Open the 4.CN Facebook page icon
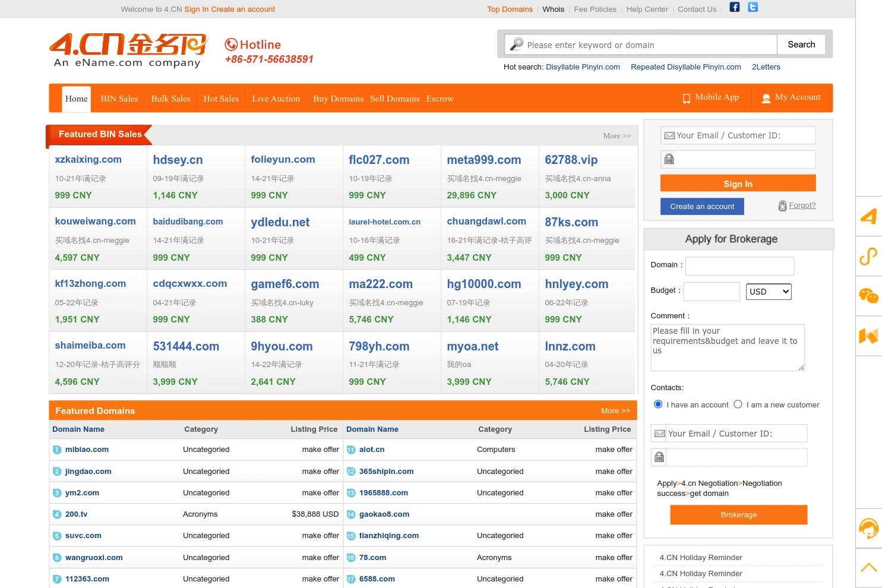The image size is (882, 588). [734, 7]
